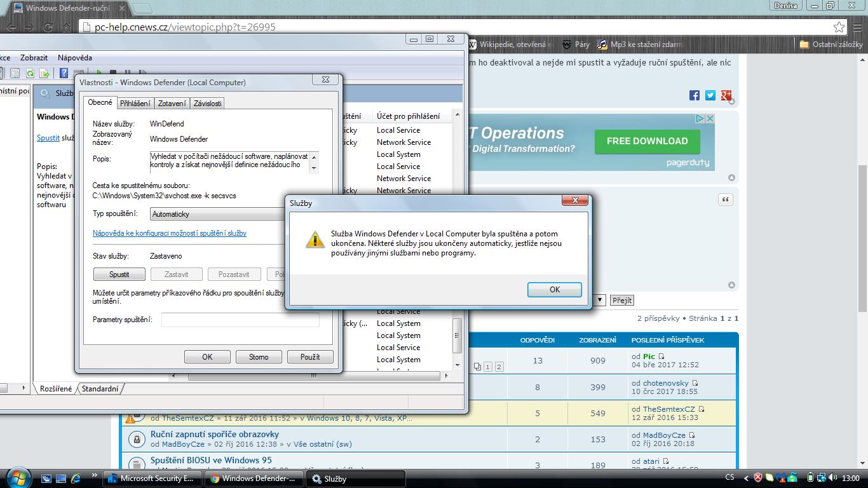
Task: Share the post on Twitter
Action: tap(710, 95)
